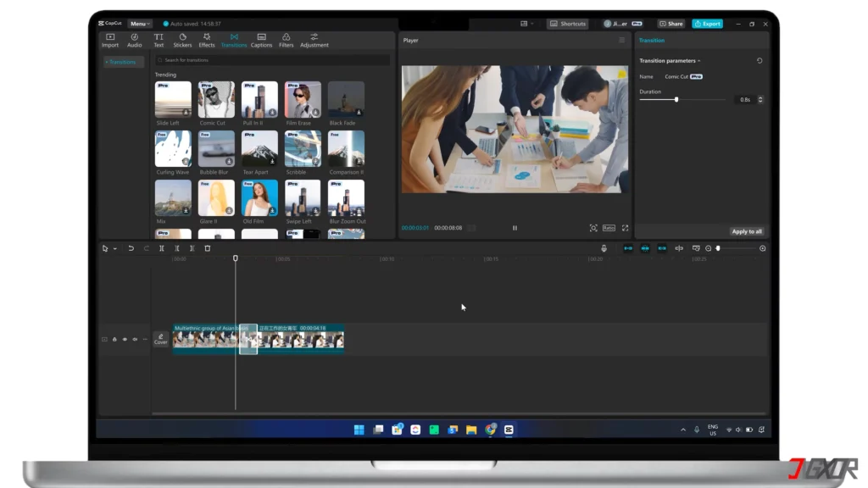Select the Transitions tab in top toolbar
Viewport: 868px width, 488px height.
234,41
